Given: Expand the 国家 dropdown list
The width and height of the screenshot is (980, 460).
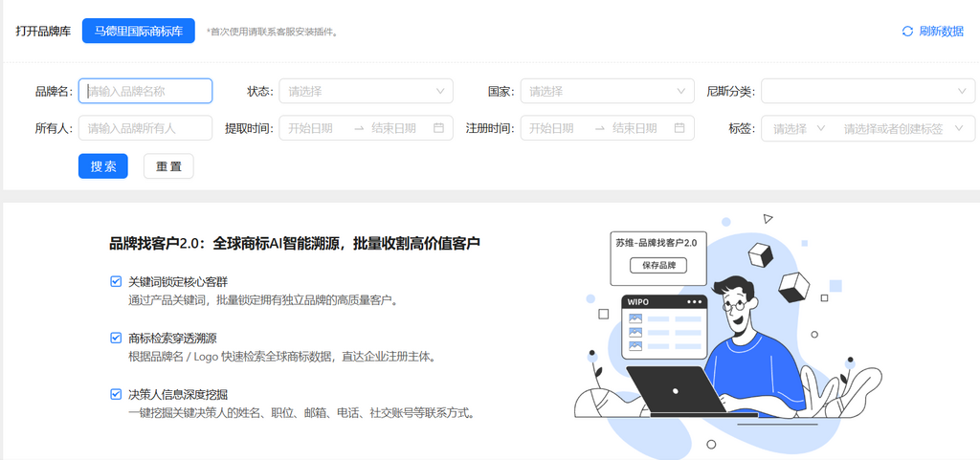Looking at the screenshot, I should coord(607,92).
